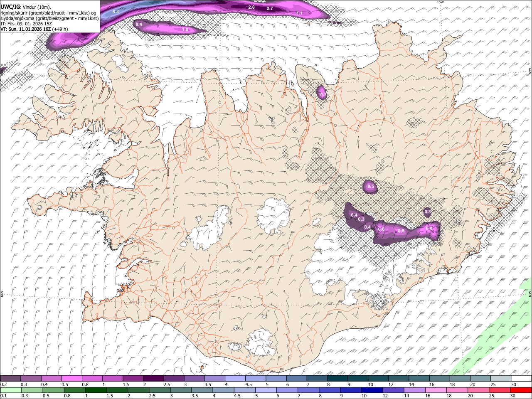Click the lavender snow swatch labeled 4
This screenshot has width=532, height=399.
pos(235,378)
